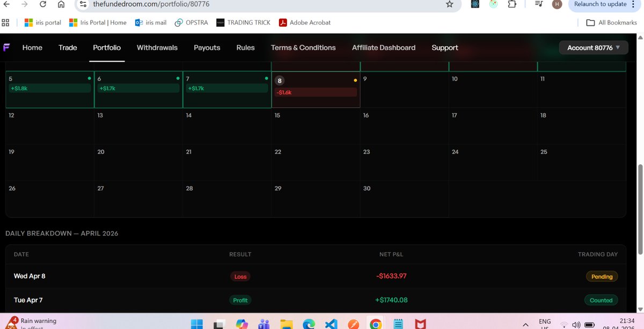Open the Payouts page
The height and width of the screenshot is (329, 644).
tap(207, 48)
